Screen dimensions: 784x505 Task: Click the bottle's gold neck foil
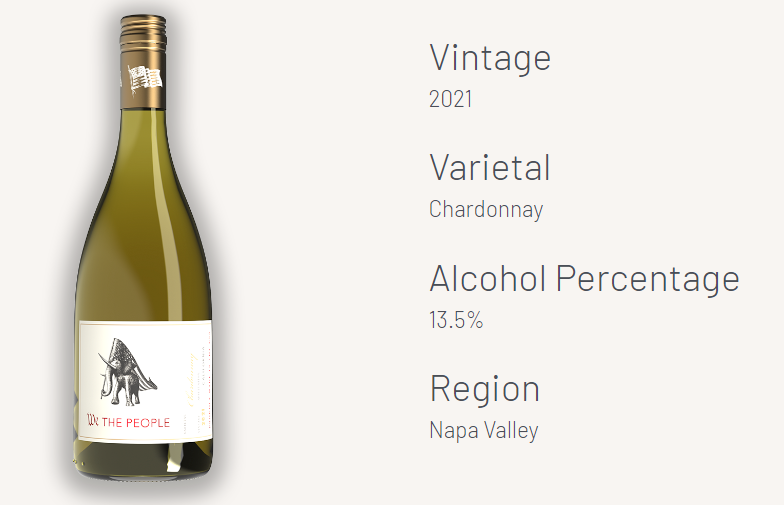pos(143,79)
